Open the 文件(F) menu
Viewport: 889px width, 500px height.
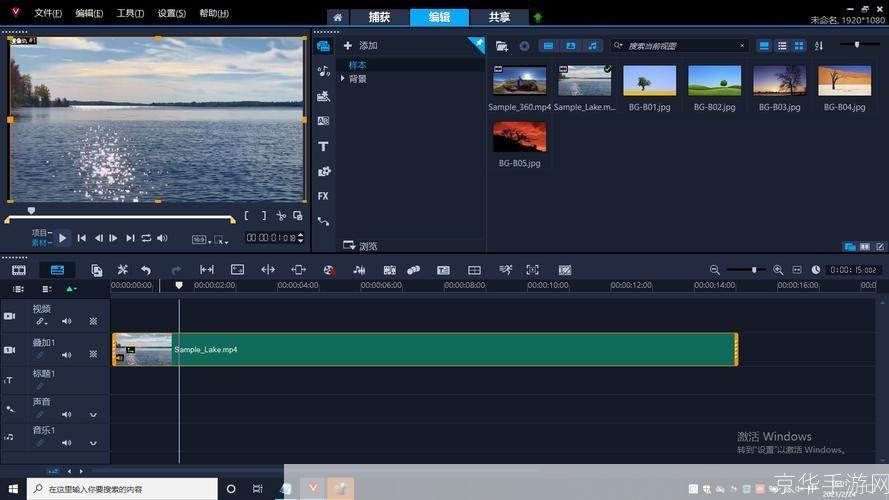(x=48, y=13)
